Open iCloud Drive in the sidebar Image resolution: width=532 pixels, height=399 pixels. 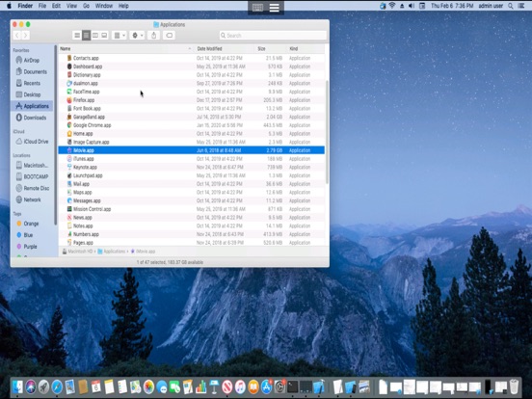[x=32, y=142]
